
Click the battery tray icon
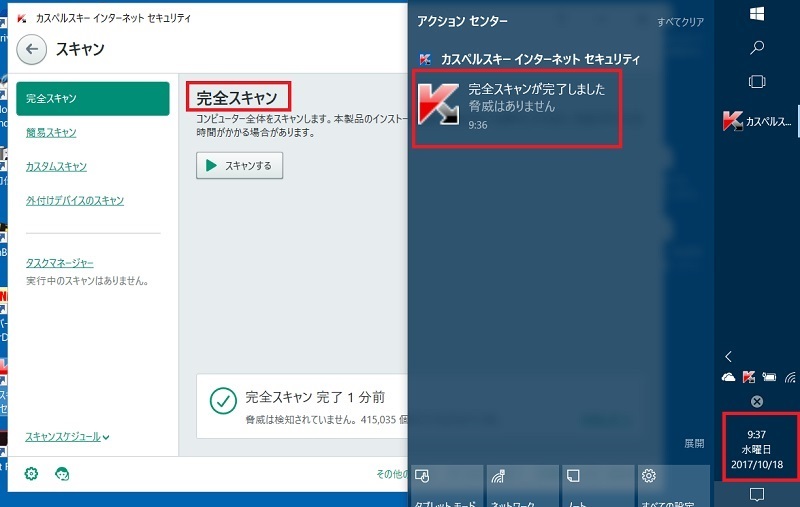[769, 377]
